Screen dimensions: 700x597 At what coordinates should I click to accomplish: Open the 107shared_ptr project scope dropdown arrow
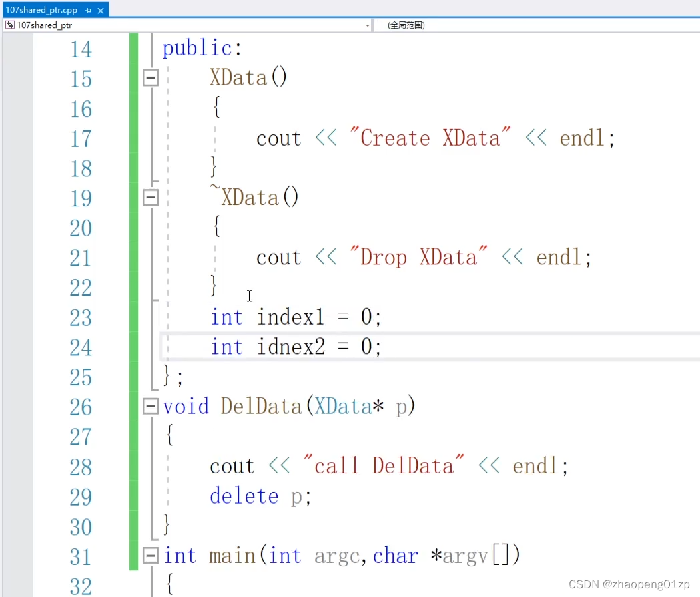(367, 25)
